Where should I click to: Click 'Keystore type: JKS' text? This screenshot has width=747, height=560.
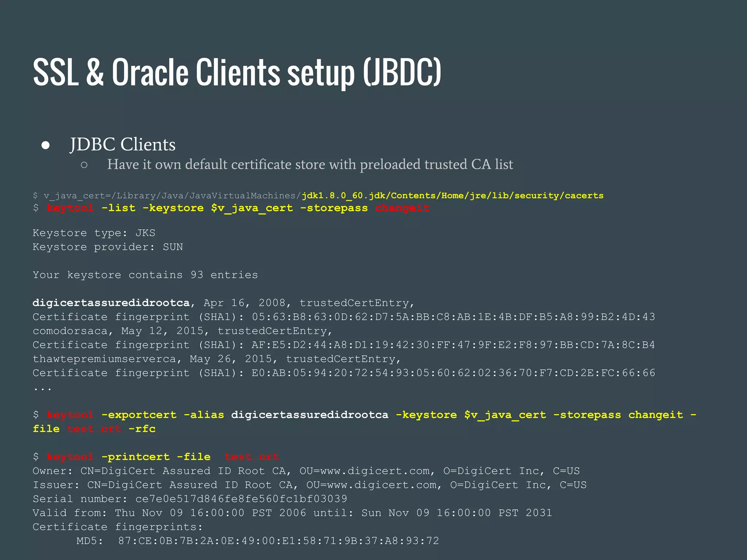tap(94, 233)
